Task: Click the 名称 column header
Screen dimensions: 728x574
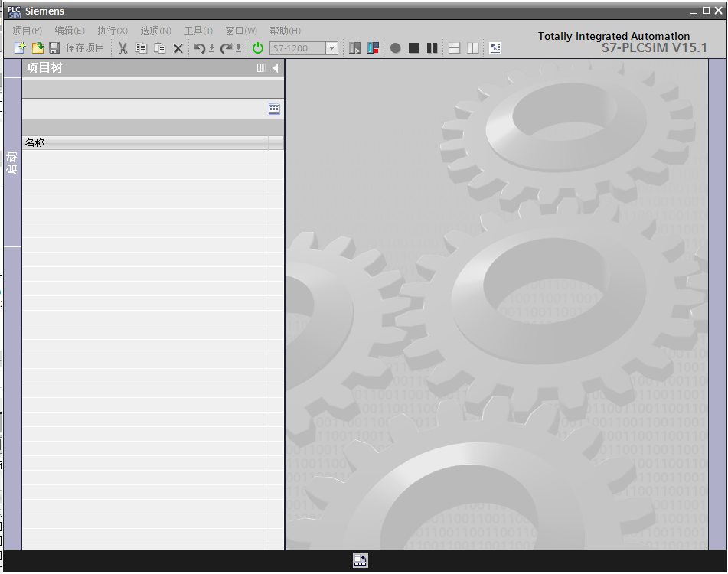Action: pyautogui.click(x=145, y=142)
